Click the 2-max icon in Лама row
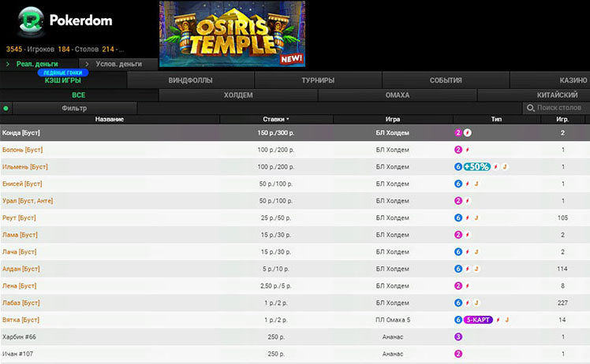Image resolution: width=590 pixels, height=364 pixels. coord(458,235)
